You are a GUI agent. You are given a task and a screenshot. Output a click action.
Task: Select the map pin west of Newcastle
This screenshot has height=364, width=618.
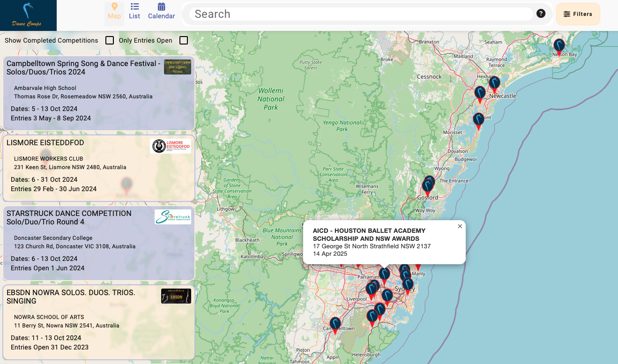480,95
